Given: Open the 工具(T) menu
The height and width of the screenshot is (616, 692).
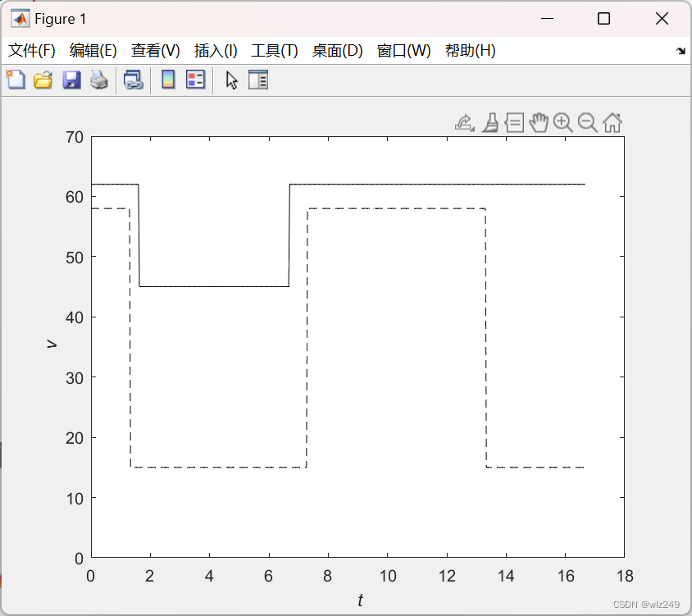Looking at the screenshot, I should click(x=274, y=50).
